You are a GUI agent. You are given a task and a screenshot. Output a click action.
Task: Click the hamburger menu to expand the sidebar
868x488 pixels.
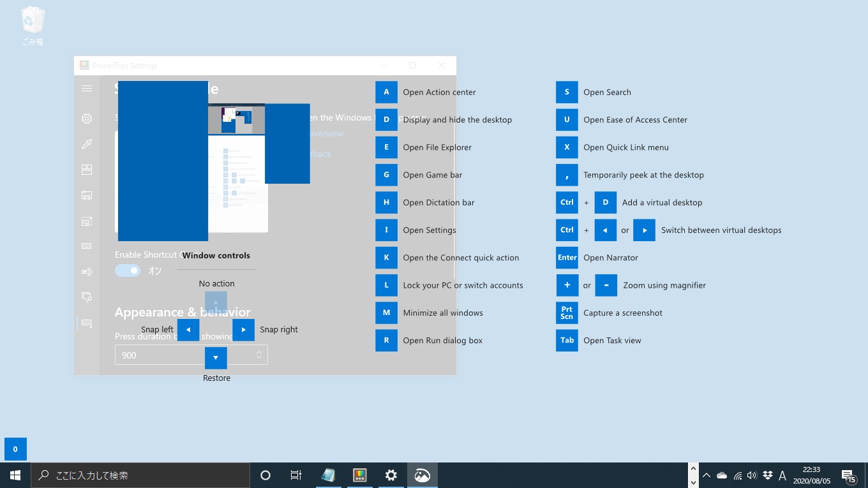pos(87,88)
